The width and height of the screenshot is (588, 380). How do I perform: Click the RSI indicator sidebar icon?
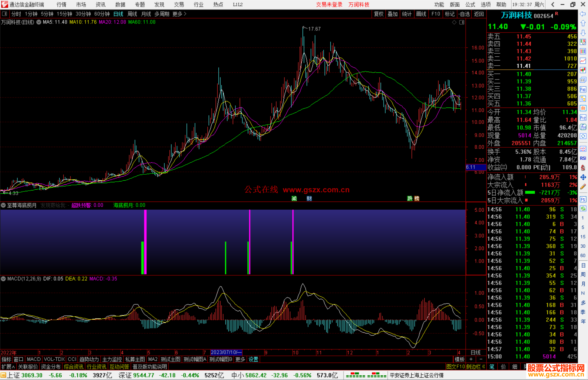click(583, 158)
